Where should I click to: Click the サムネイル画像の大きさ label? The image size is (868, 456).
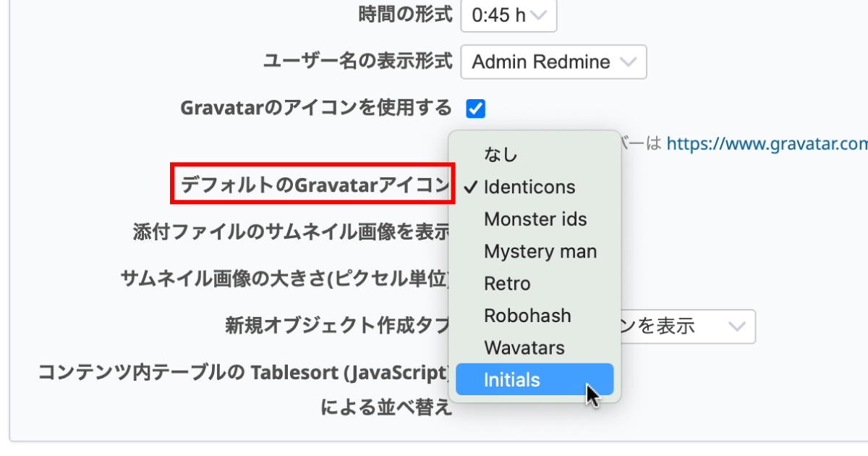pos(286,279)
